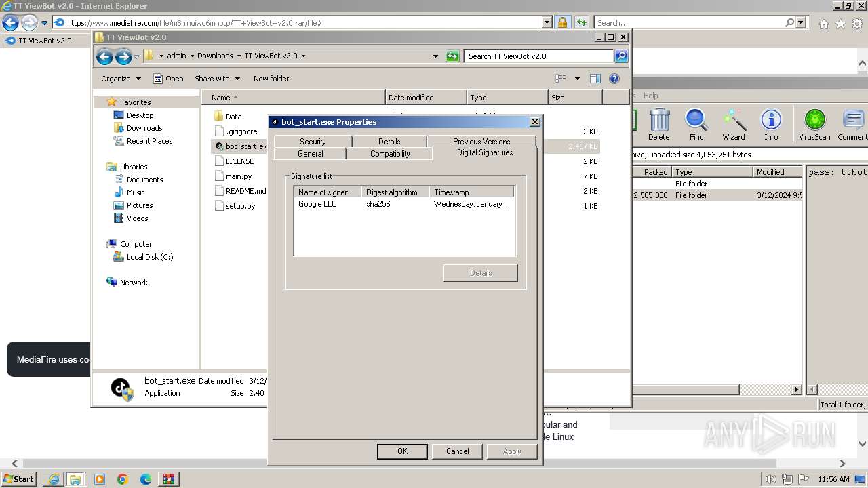The image size is (868, 488).
Task: Open the Organize menu
Action: (x=121, y=79)
